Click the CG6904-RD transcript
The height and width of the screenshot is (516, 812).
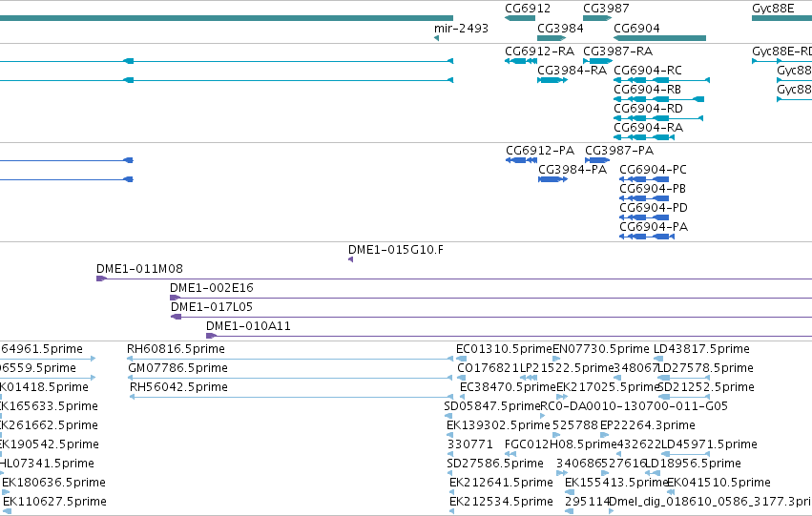[658, 118]
